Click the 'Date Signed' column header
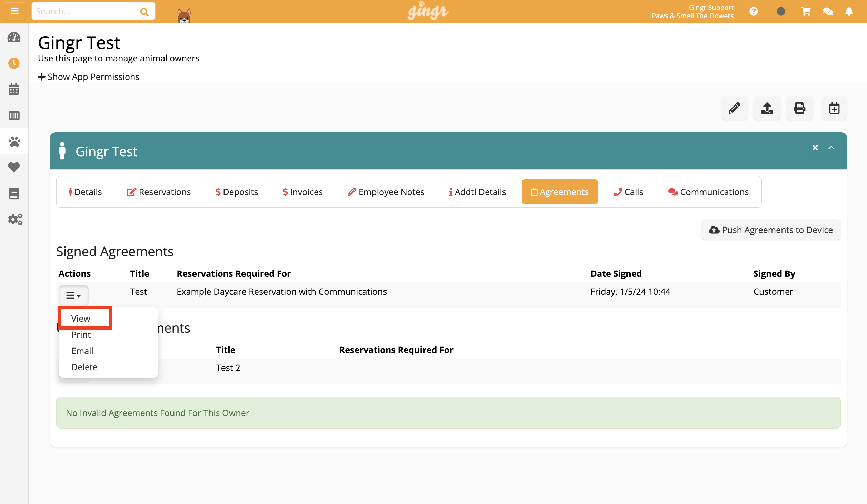 pos(616,273)
